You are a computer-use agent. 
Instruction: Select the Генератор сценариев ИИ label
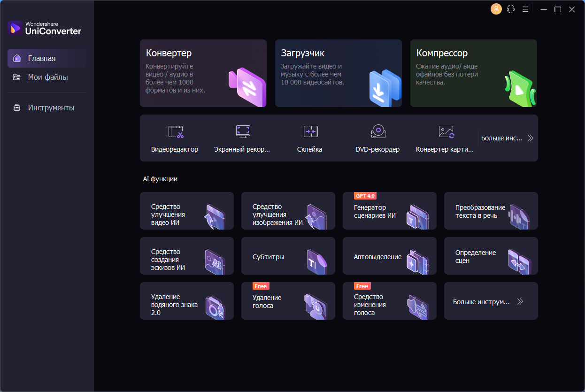point(375,211)
